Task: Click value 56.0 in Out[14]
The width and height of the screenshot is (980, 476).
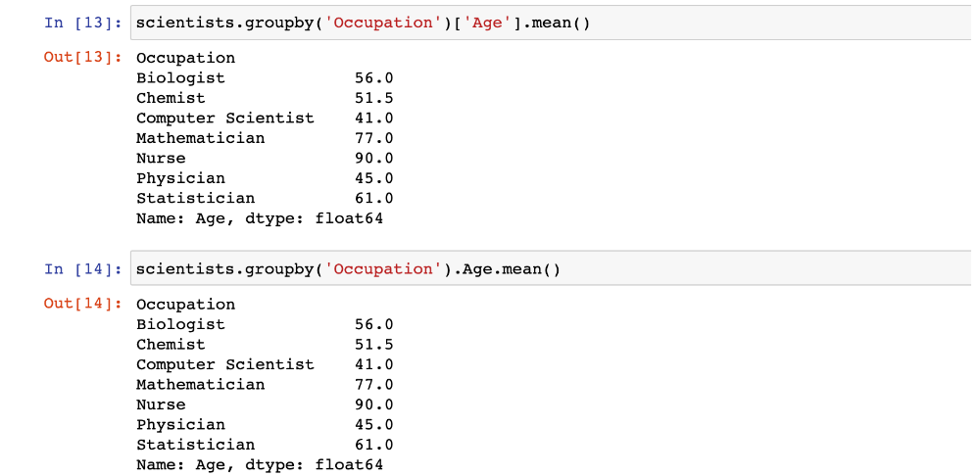Action: [x=373, y=324]
